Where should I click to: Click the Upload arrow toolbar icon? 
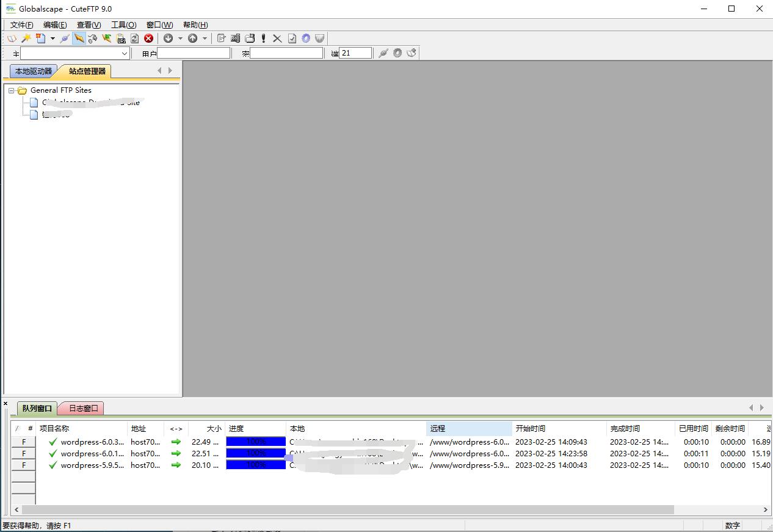192,38
